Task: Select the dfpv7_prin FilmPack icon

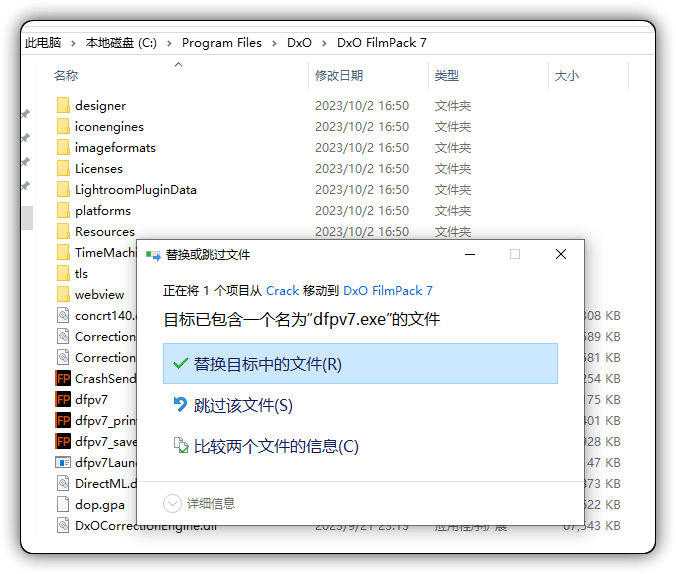Action: 63,420
